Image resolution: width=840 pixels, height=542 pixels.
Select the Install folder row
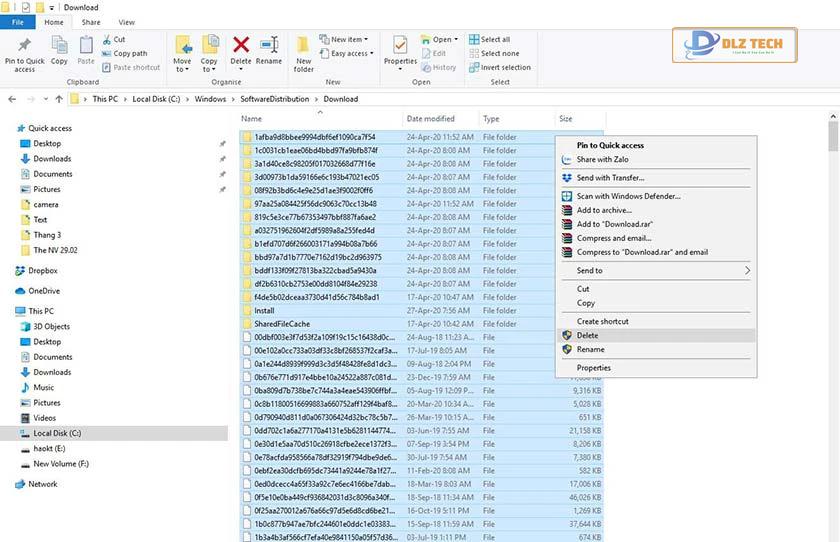pyautogui.click(x=421, y=311)
